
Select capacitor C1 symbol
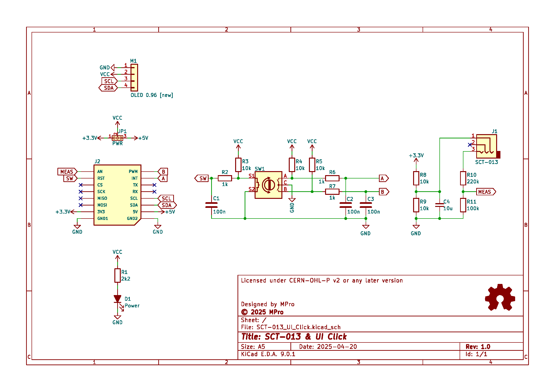pyautogui.click(x=211, y=205)
